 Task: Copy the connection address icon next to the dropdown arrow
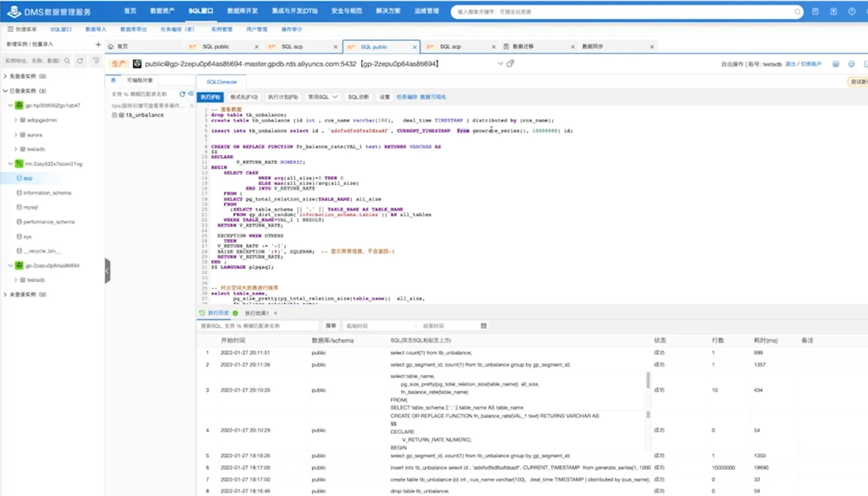[510, 64]
